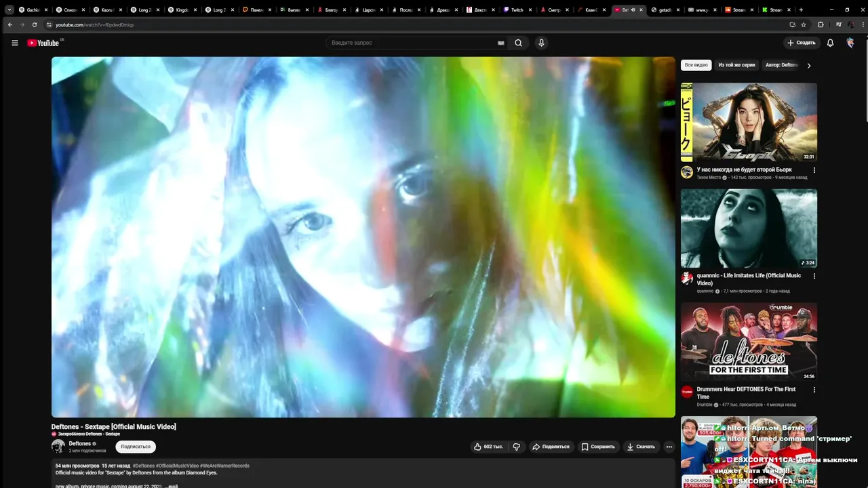Click the search query input field
The width and height of the screenshot is (868, 488).
pyautogui.click(x=414, y=43)
